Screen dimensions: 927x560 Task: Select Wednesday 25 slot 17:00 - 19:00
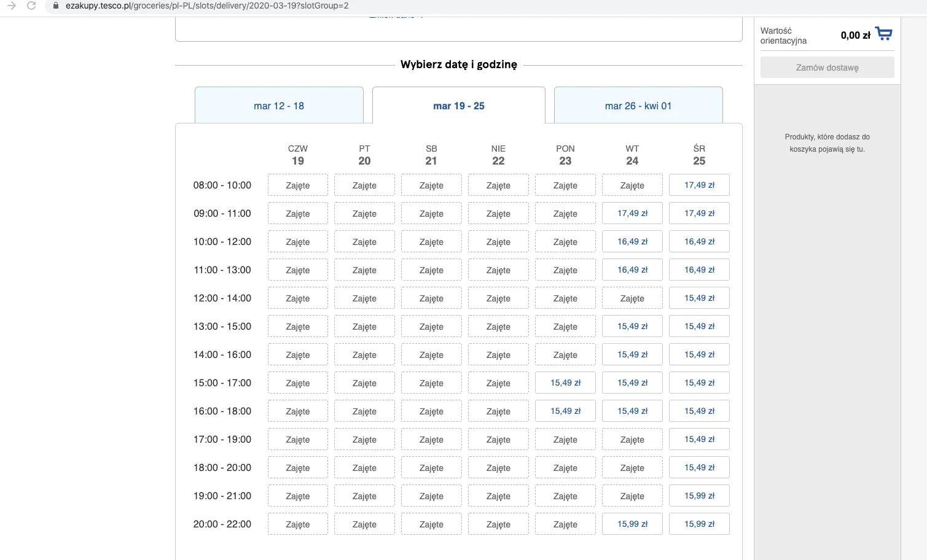(699, 439)
